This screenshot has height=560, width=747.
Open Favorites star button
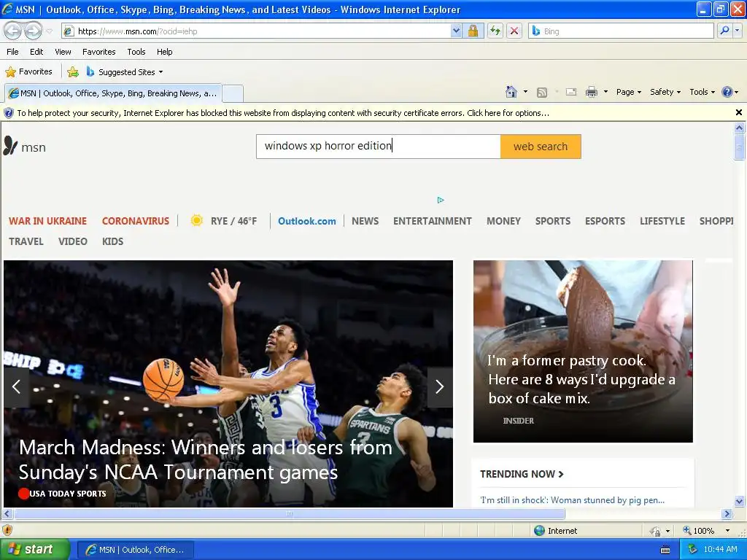click(x=28, y=72)
